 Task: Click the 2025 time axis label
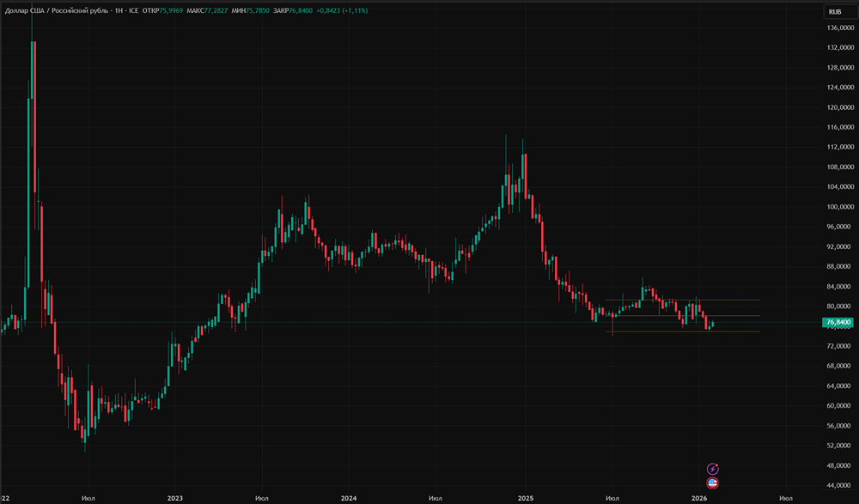(x=526, y=498)
